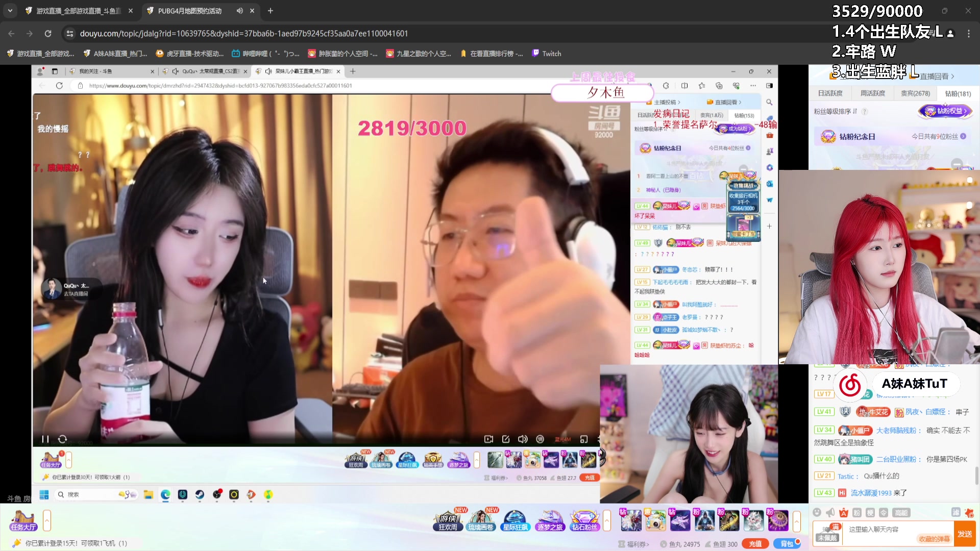This screenshot has height=551, width=980.
Task: Toggle the 高能 chat mode button
Action: (x=901, y=513)
